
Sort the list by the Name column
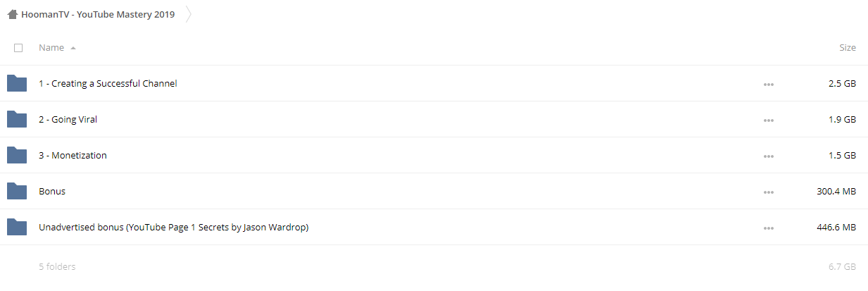(x=51, y=48)
